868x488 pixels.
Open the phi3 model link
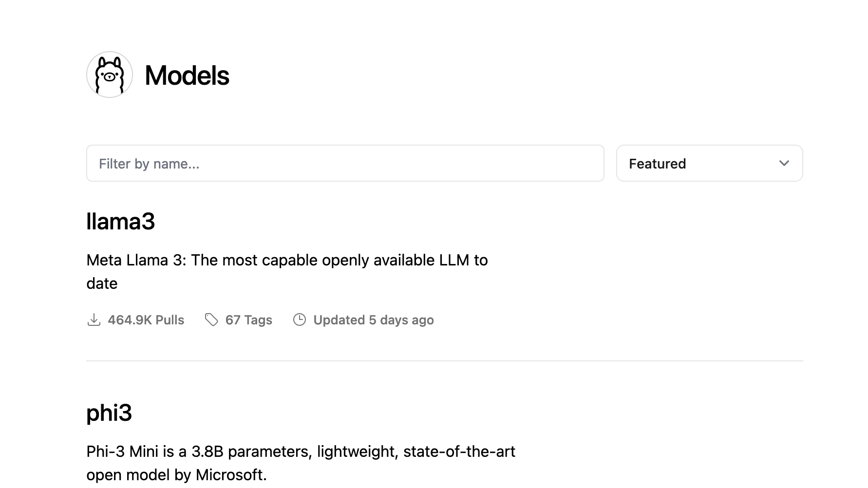tap(109, 413)
